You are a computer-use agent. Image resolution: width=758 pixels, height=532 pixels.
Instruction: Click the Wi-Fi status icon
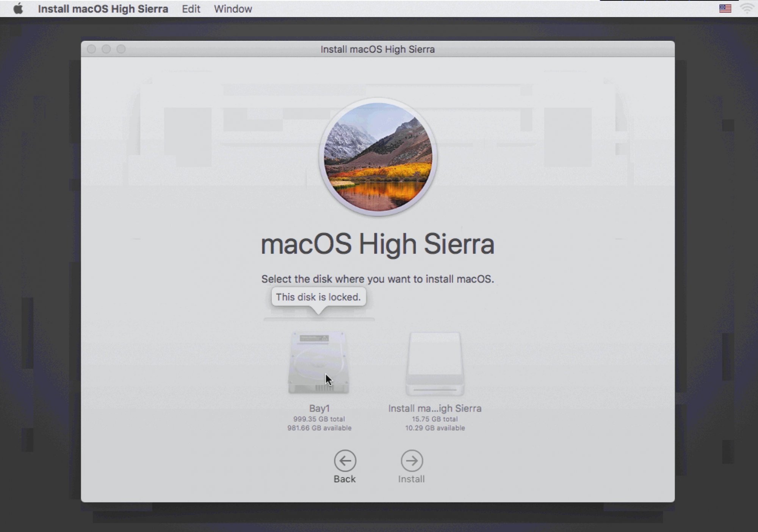(x=747, y=8)
